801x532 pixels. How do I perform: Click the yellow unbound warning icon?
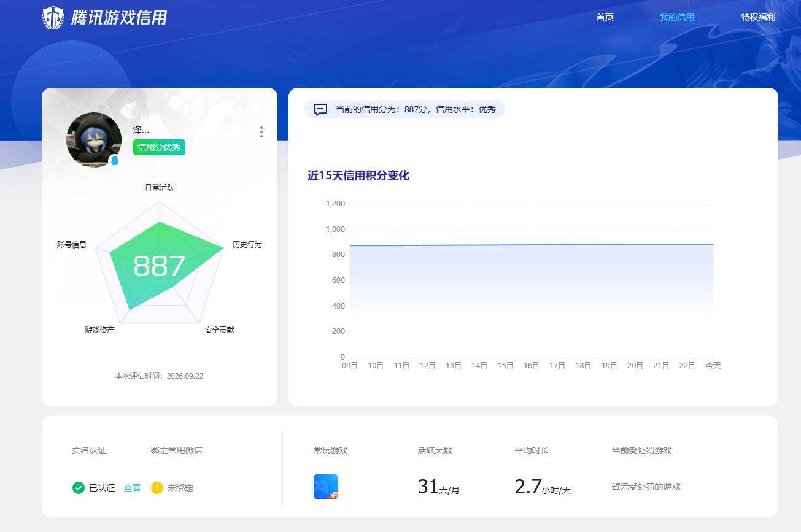click(x=157, y=488)
